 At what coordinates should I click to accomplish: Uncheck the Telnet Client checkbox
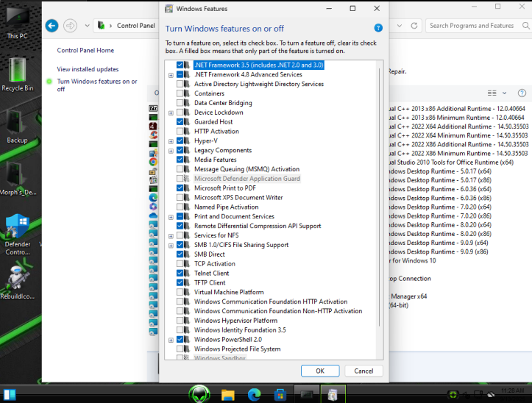point(180,273)
